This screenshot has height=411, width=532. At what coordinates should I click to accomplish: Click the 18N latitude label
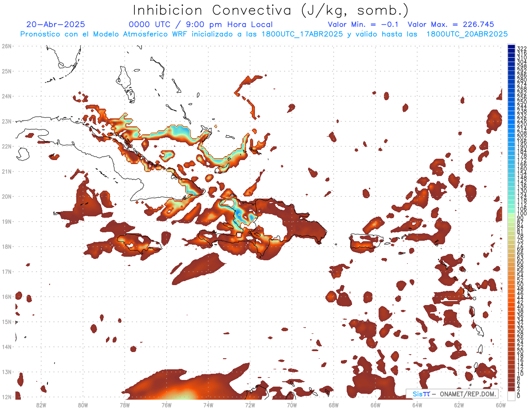(7, 246)
